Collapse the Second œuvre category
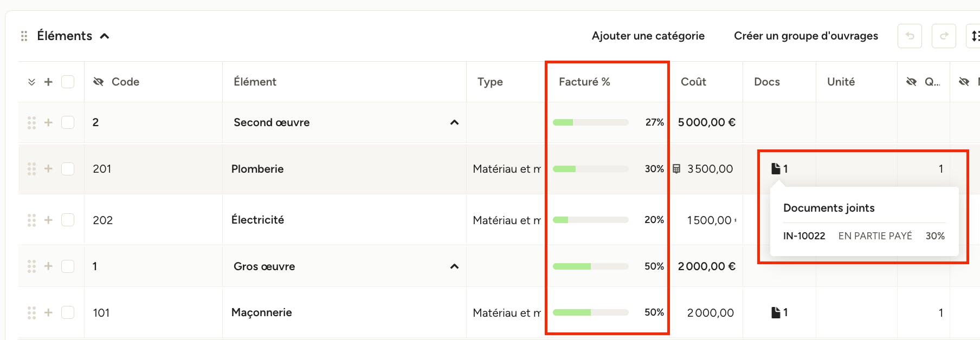This screenshot has width=980, height=340. (x=454, y=122)
